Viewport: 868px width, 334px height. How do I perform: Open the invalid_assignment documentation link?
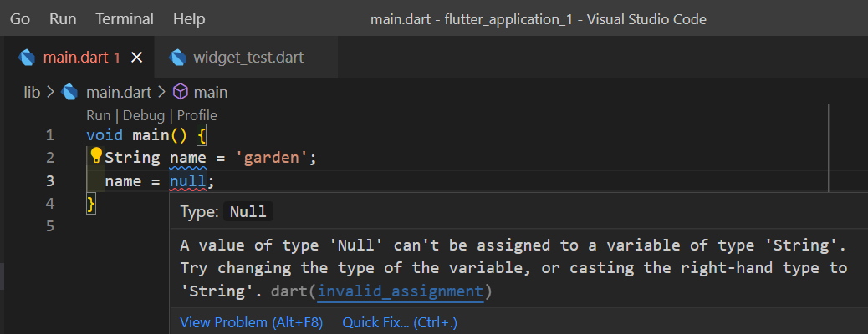[401, 291]
